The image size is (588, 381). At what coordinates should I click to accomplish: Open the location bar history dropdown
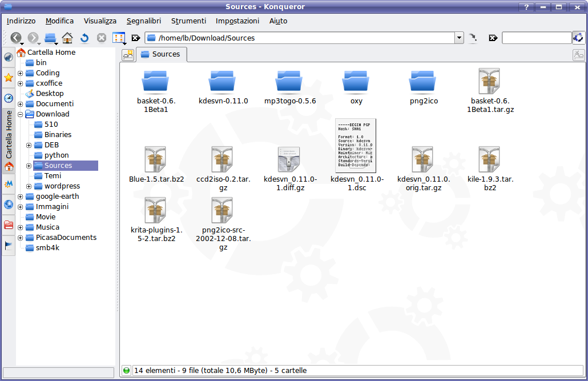pos(459,38)
